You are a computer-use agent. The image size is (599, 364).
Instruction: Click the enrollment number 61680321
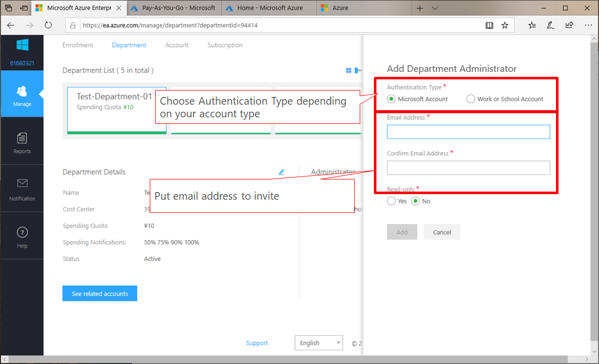pyautogui.click(x=22, y=63)
